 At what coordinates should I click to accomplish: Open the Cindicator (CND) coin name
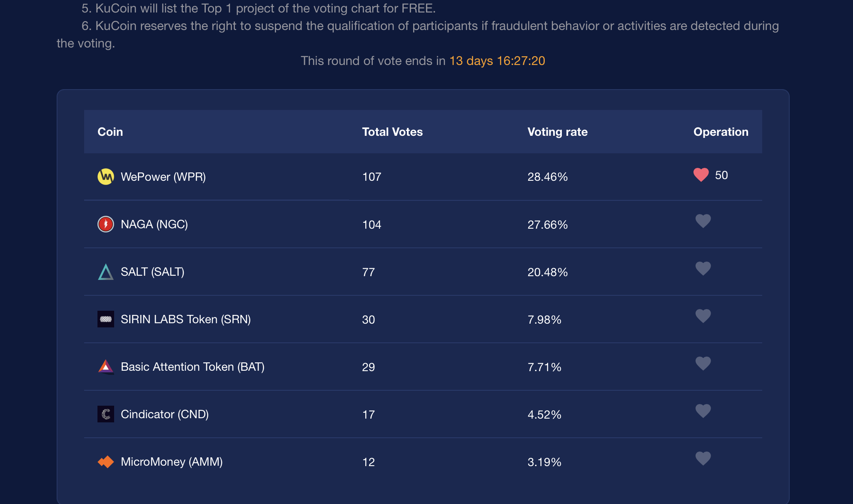165,414
